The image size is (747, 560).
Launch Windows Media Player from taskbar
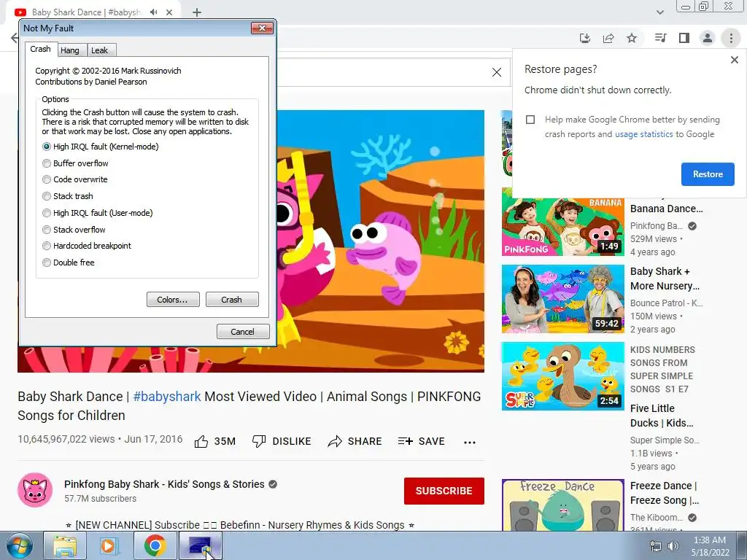click(x=109, y=545)
